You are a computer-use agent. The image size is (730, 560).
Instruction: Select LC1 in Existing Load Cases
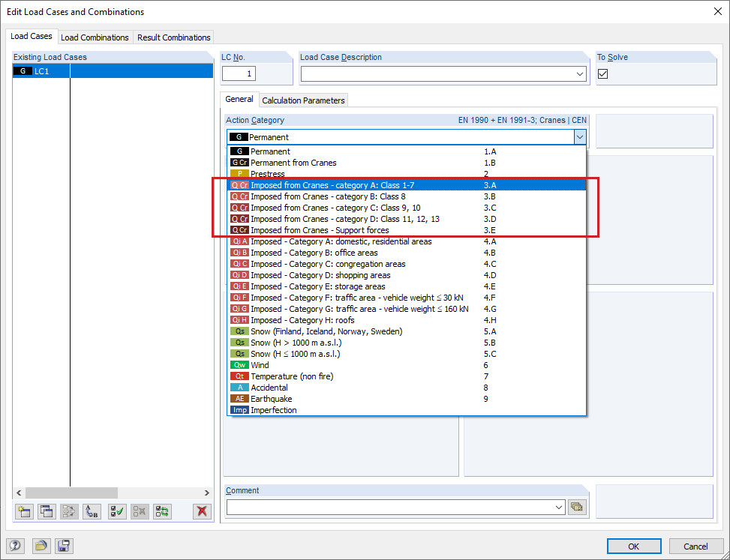[113, 71]
